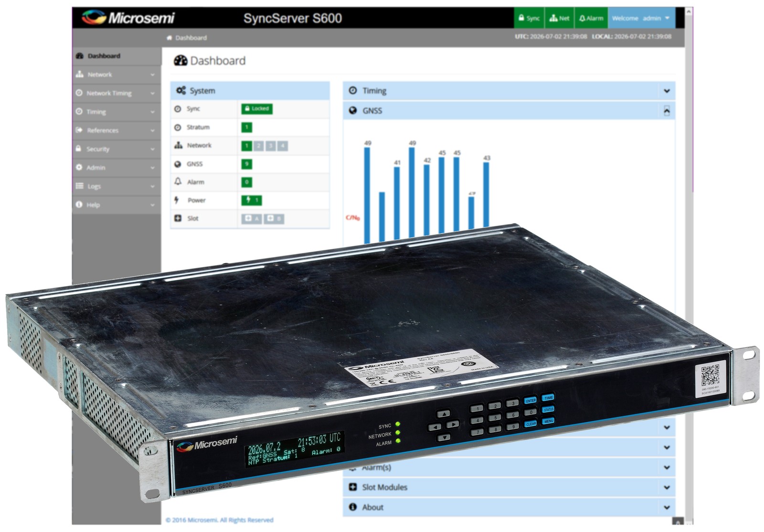Click the Timing panel clock icon
Screen dimensions: 764x532
tap(352, 90)
